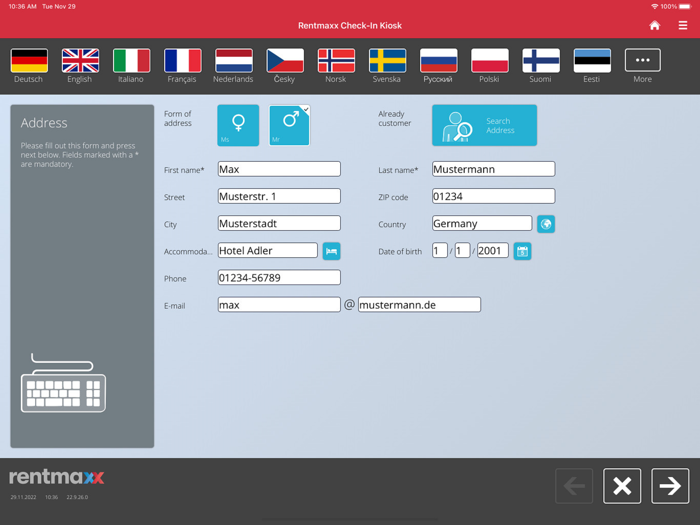Edit the birth month field
The image size is (700, 525).
pyautogui.click(x=462, y=250)
